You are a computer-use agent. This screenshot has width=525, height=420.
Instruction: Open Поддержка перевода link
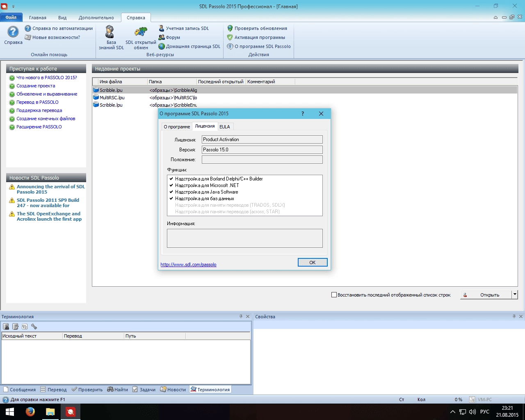point(39,110)
